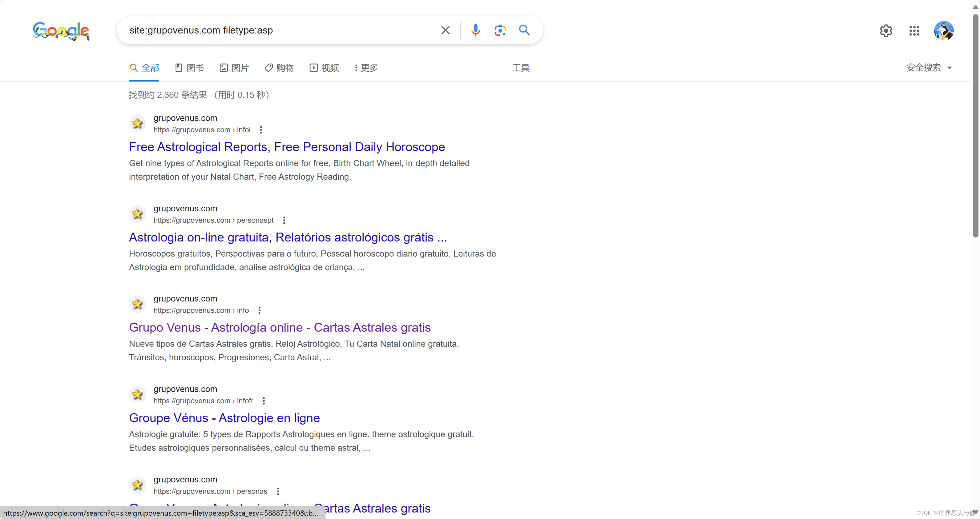The width and height of the screenshot is (980, 519).
Task: Open the quick settings gear icon
Action: pyautogui.click(x=886, y=30)
